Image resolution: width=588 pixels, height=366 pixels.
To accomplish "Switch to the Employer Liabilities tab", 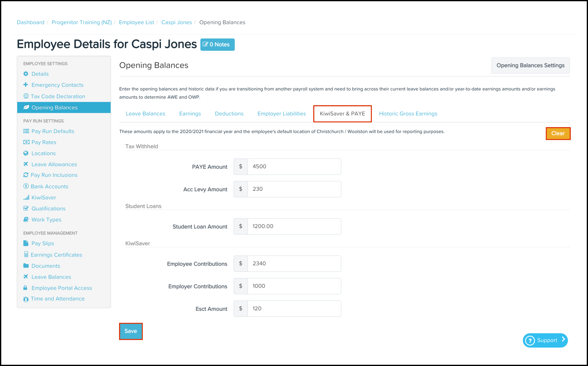I will click(x=281, y=114).
